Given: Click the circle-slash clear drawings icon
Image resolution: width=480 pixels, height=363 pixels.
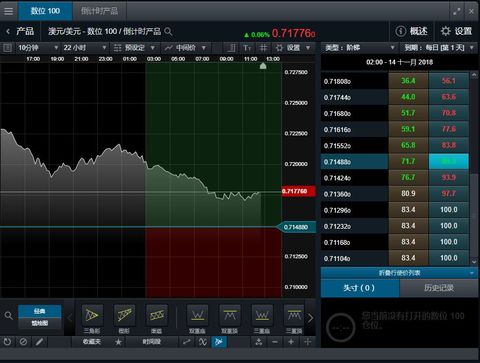Looking at the screenshot, I should pyautogui.click(x=23, y=342).
